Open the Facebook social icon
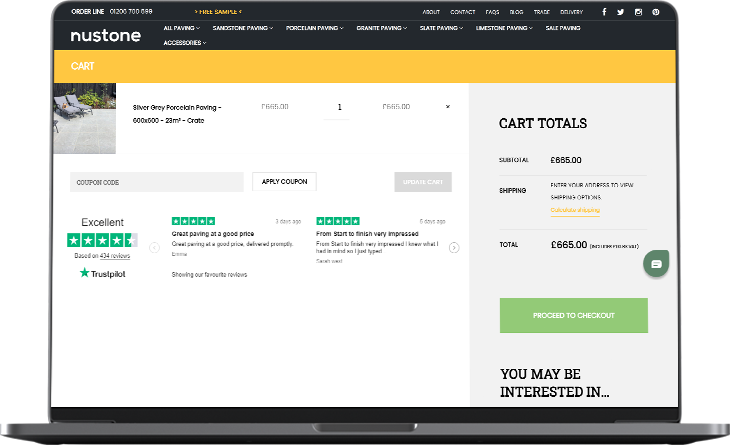 pos(604,12)
